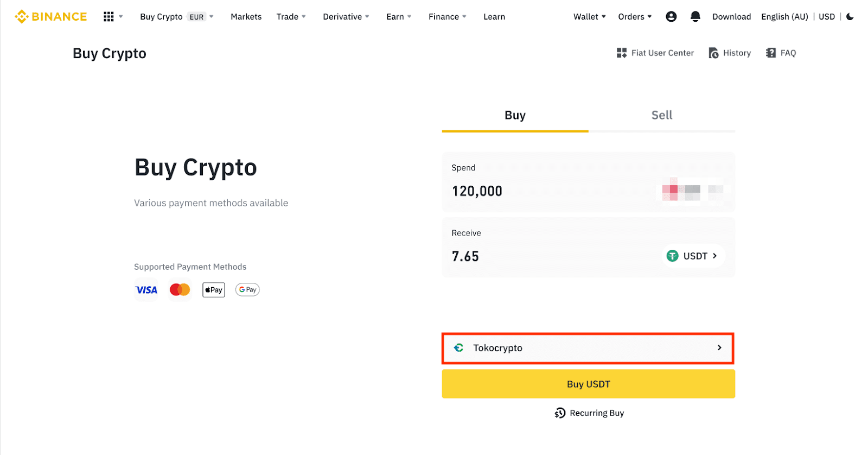This screenshot has height=455, width=868.
Task: Switch to the Sell tab
Action: tap(661, 115)
